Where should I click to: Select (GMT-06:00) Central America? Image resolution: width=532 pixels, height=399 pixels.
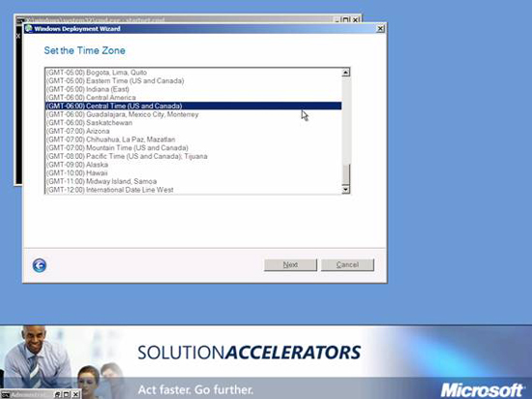tap(193, 98)
